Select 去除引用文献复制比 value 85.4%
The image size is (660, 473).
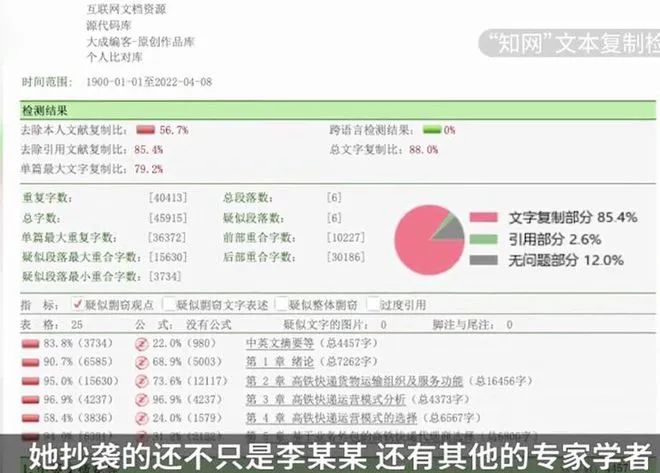coord(149,150)
